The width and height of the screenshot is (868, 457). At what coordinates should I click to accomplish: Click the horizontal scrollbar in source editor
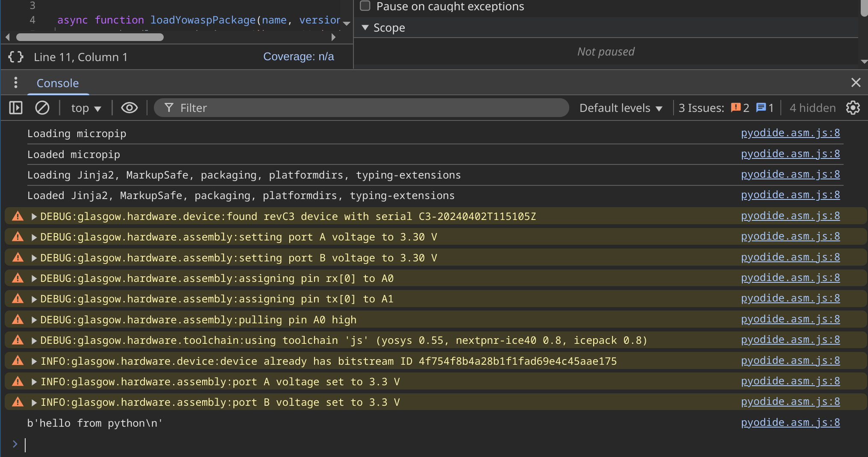click(x=90, y=37)
